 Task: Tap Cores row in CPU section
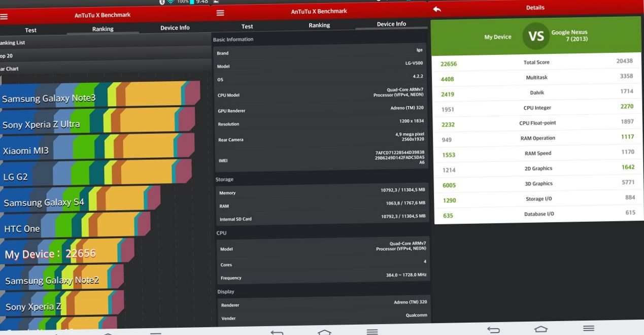coord(323,263)
